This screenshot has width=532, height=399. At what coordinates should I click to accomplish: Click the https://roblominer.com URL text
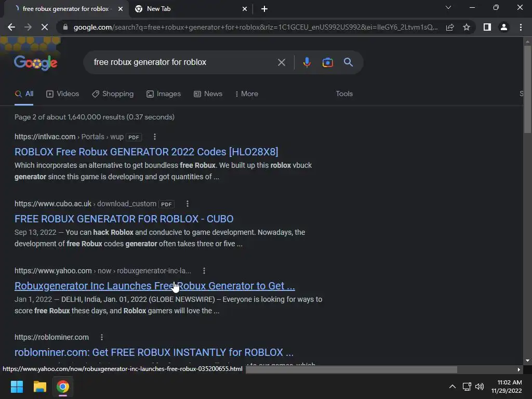[x=51, y=337]
